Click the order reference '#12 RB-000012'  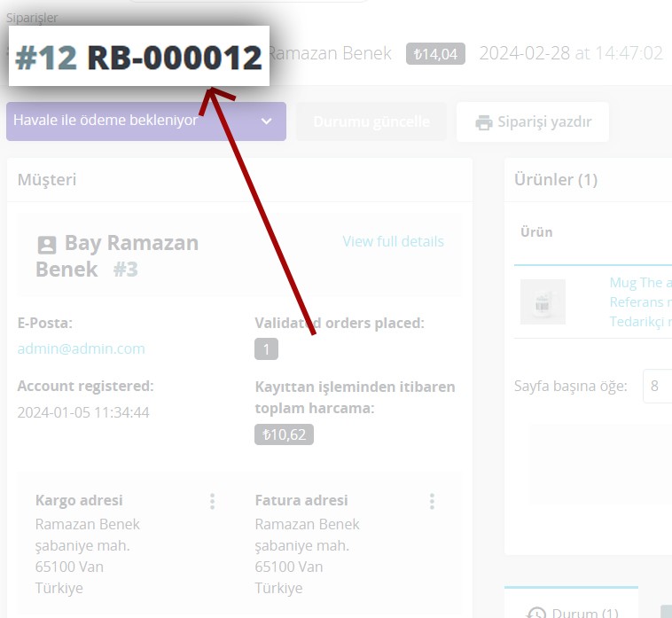point(138,57)
